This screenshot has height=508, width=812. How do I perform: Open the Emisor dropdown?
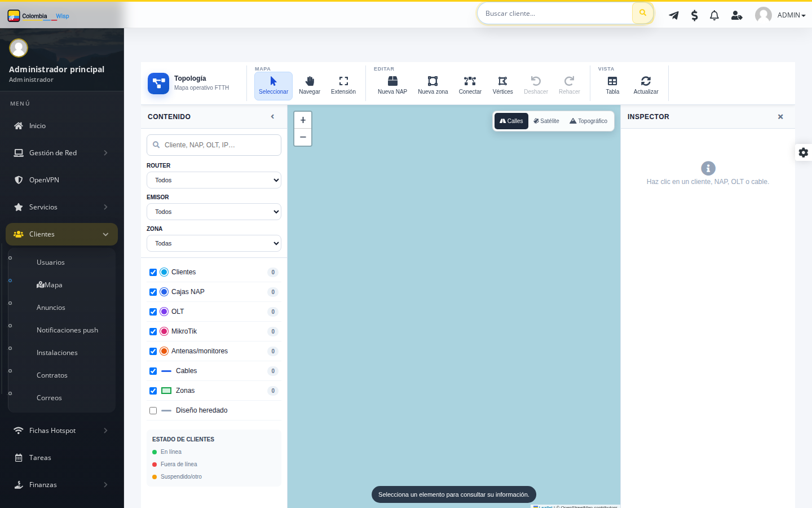(214, 212)
